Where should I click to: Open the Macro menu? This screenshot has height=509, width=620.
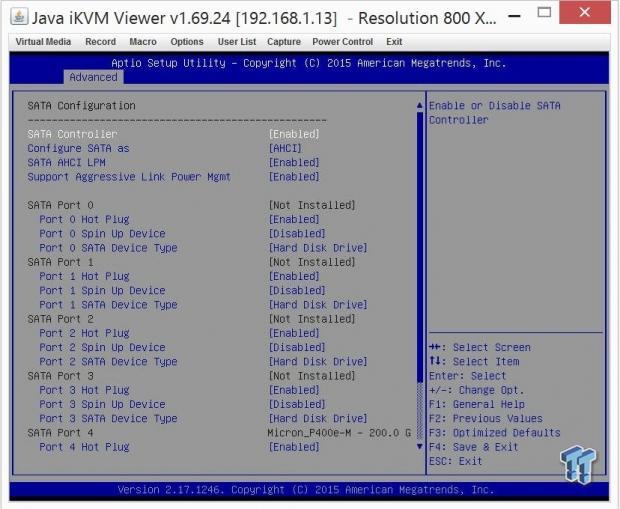pyautogui.click(x=143, y=42)
